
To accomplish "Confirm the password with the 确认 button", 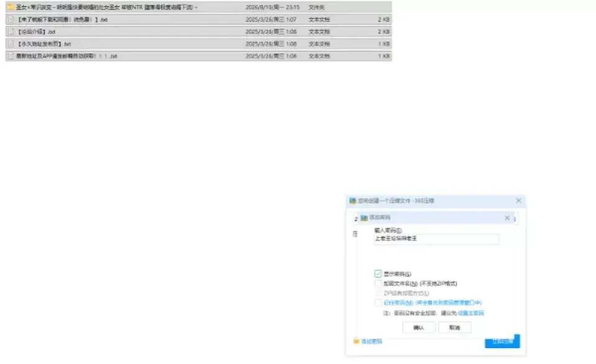I will point(418,327).
